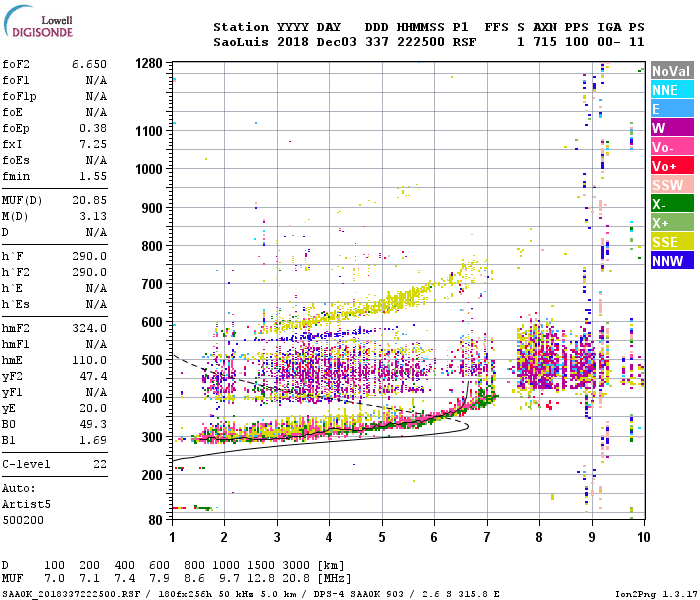Click the 500200 code under Artist5

23,520
